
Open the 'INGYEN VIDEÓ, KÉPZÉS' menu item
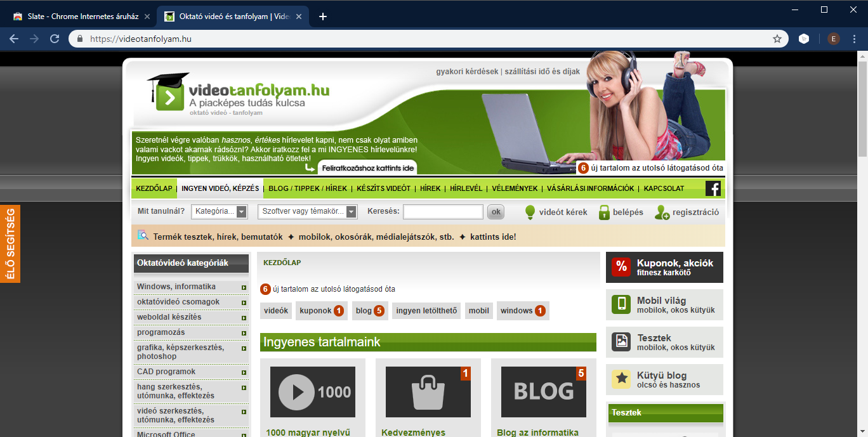coord(220,188)
